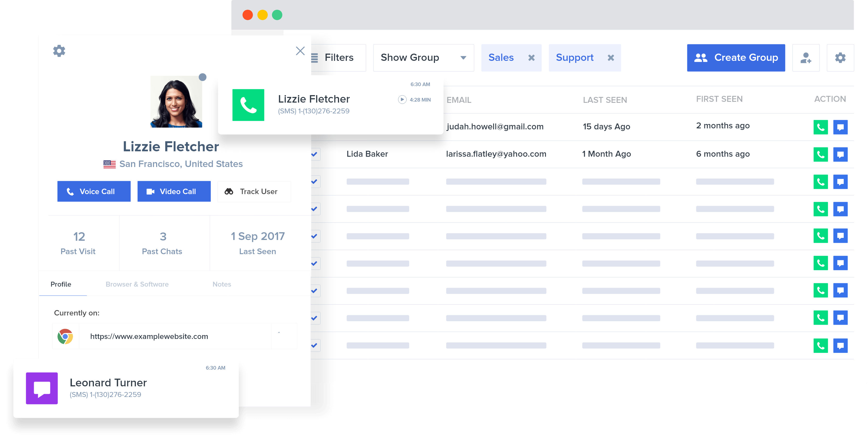This screenshot has width=868, height=441.
Task: Click the Support tag label
Action: [575, 57]
